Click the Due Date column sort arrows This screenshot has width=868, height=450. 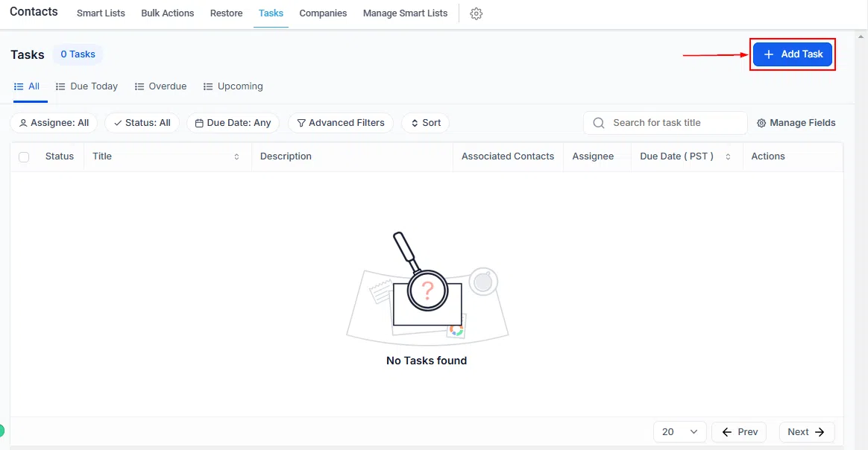728,157
